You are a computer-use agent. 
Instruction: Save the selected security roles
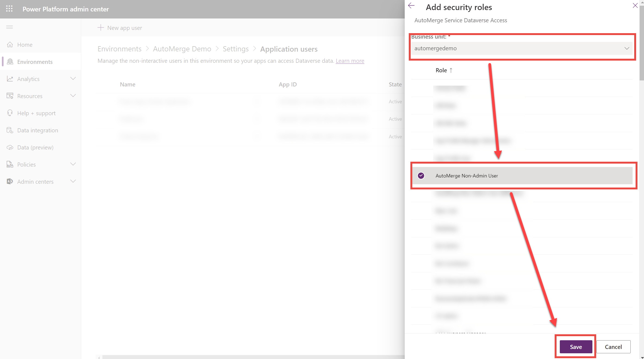(x=576, y=347)
